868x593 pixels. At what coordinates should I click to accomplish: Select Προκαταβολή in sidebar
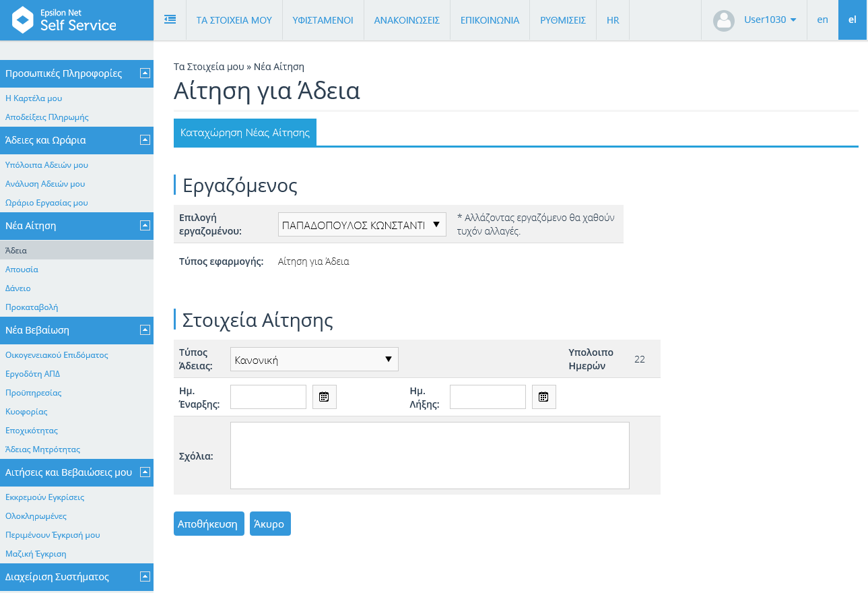(32, 307)
